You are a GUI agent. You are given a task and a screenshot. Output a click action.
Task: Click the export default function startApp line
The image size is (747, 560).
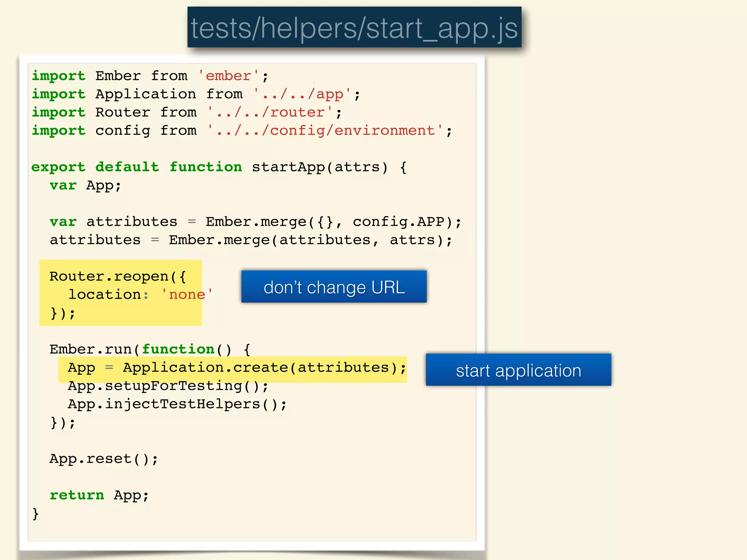pyautogui.click(x=219, y=167)
